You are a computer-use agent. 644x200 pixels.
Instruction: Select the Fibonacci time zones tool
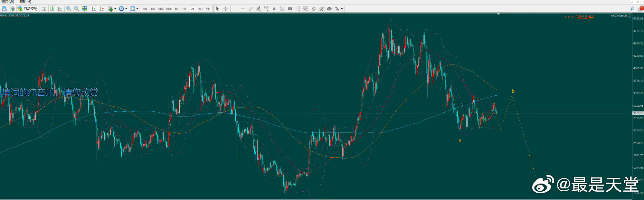point(298,9)
